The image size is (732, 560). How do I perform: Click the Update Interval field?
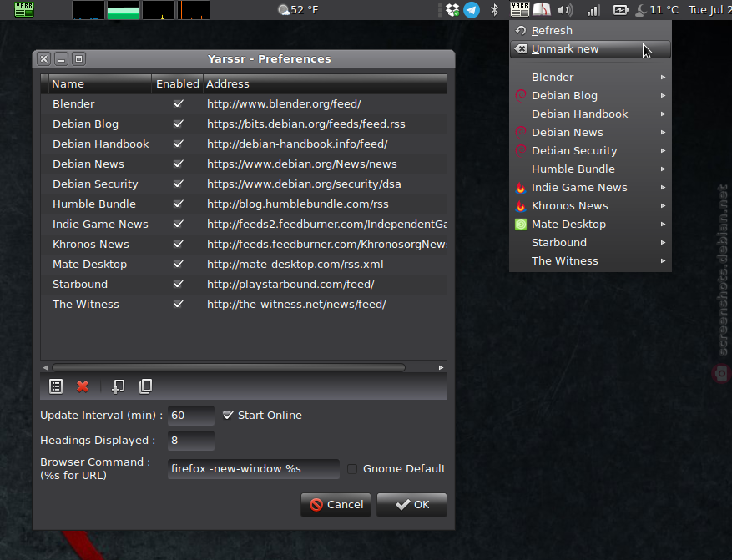(x=191, y=416)
